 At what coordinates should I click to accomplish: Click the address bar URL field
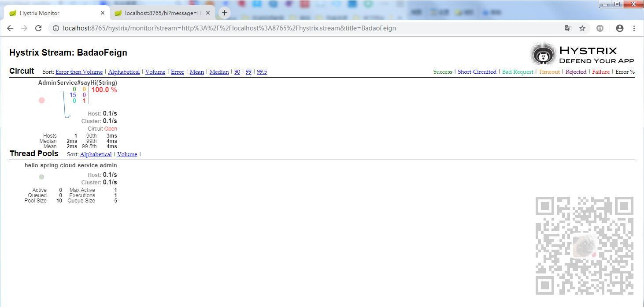point(308,28)
